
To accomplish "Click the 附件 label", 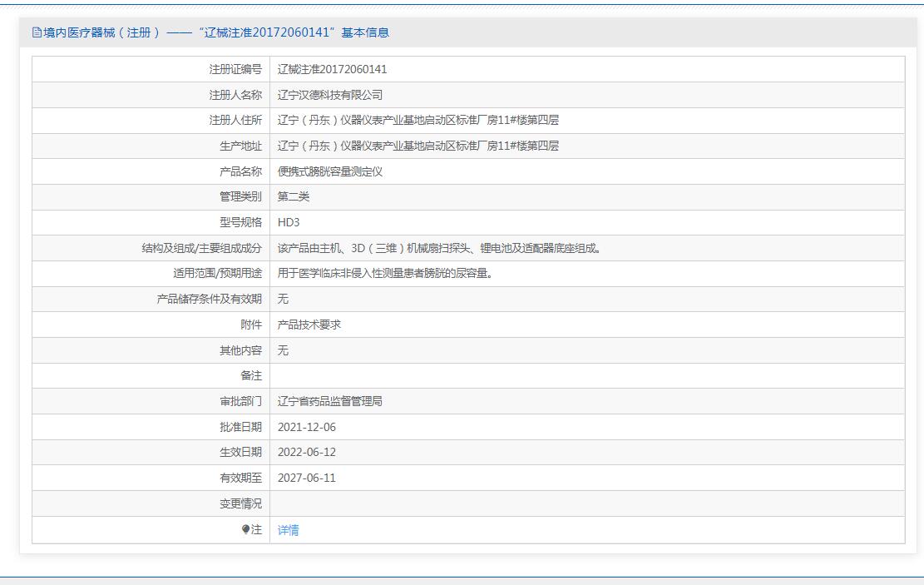I will coord(251,325).
